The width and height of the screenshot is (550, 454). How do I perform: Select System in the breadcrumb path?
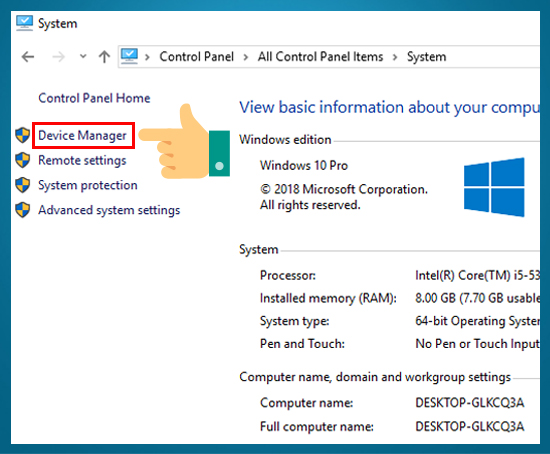427,57
